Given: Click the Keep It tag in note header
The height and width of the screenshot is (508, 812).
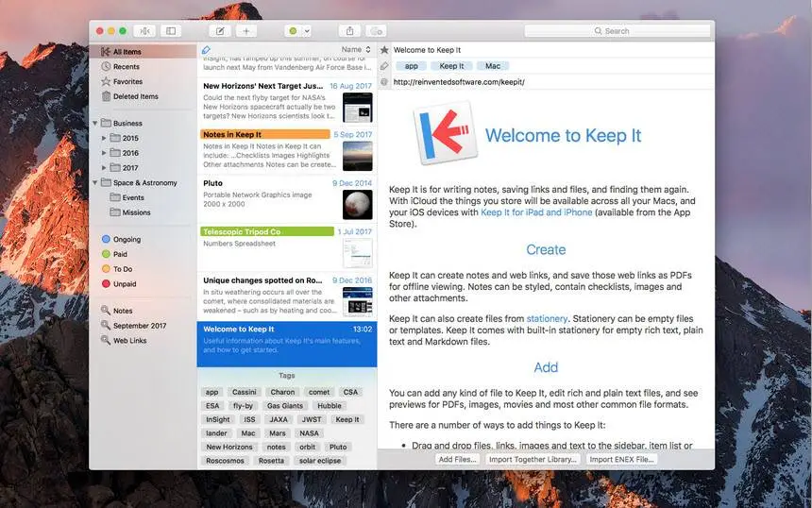Looking at the screenshot, I should 451,66.
